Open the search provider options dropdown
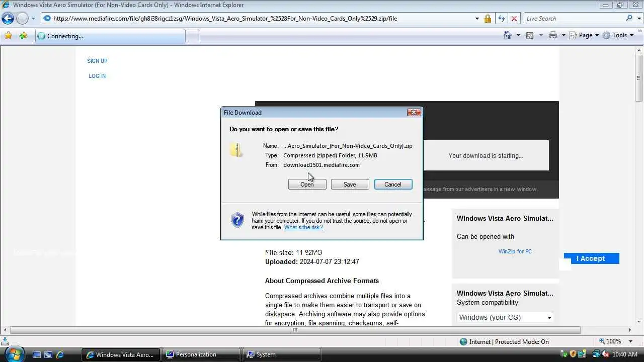The width and height of the screenshot is (644, 362). (x=638, y=19)
